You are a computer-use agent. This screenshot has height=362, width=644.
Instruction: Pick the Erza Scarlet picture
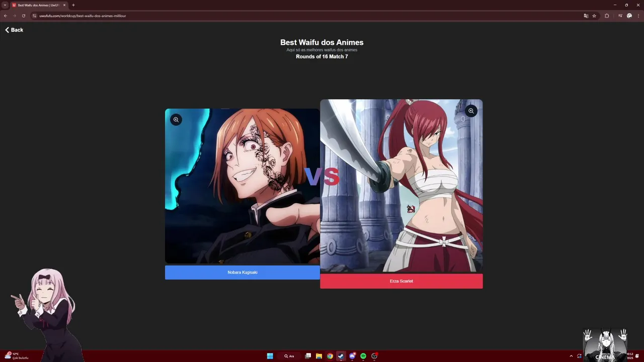[401, 186]
